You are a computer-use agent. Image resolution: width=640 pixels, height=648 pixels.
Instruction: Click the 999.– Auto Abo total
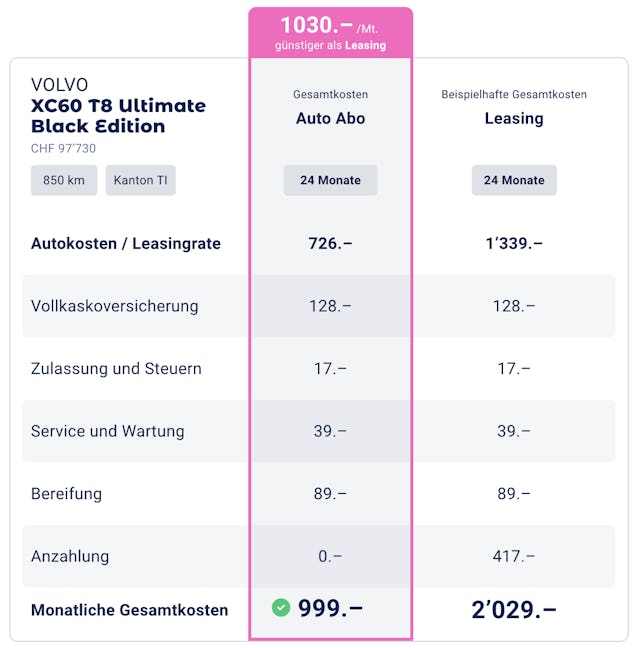pyautogui.click(x=330, y=608)
